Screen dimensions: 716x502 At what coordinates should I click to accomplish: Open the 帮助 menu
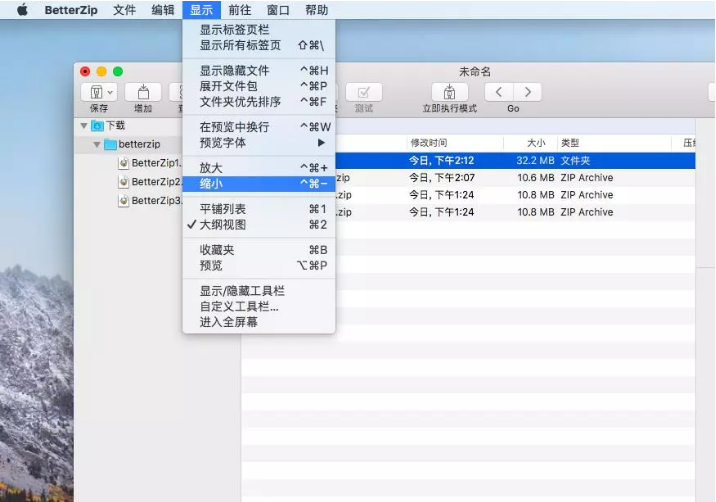pyautogui.click(x=316, y=10)
